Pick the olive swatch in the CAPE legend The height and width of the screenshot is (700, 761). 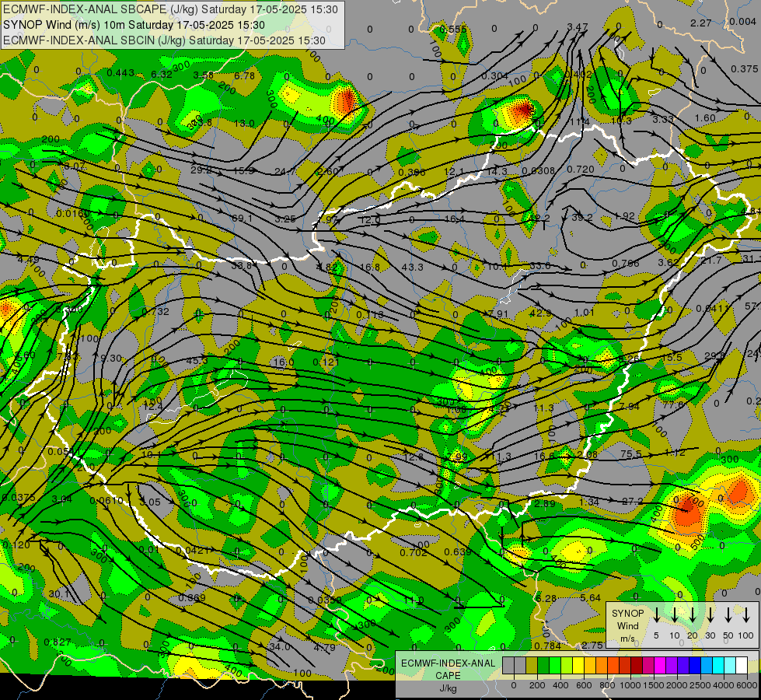[532, 666]
